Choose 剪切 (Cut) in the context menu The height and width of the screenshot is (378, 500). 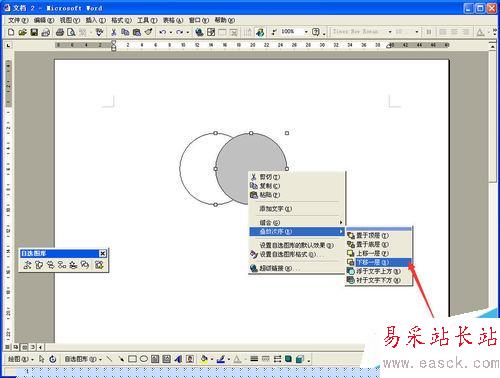(297, 177)
